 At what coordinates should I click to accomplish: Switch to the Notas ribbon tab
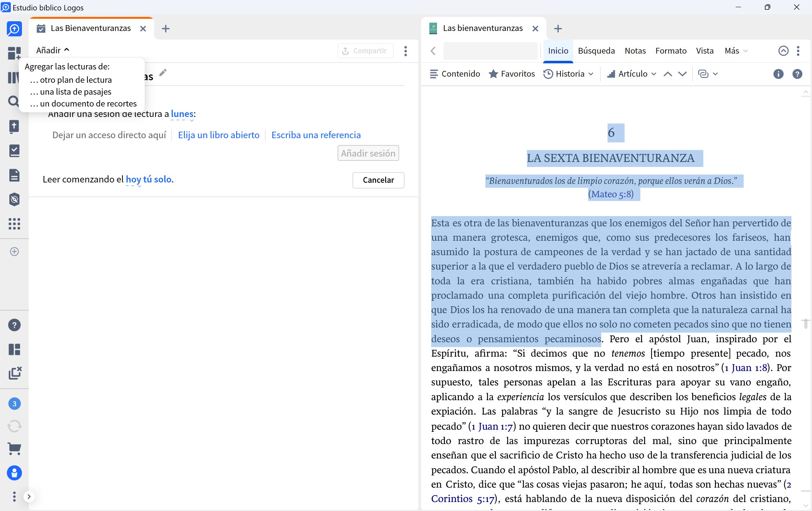pyautogui.click(x=635, y=51)
